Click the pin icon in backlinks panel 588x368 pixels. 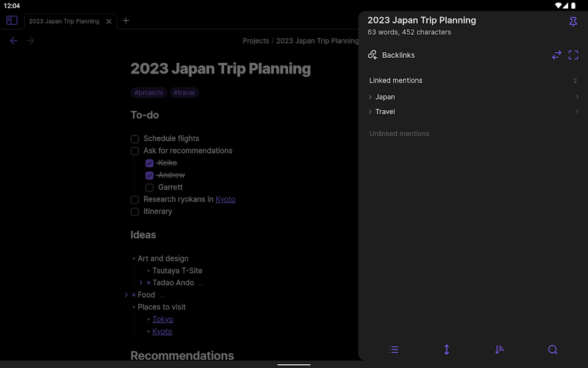[x=573, y=22]
